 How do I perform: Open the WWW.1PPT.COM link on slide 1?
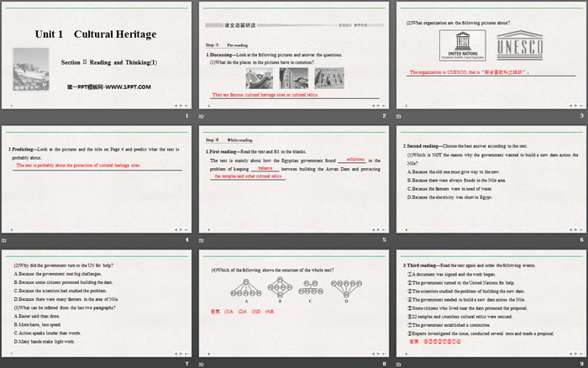click(x=108, y=87)
